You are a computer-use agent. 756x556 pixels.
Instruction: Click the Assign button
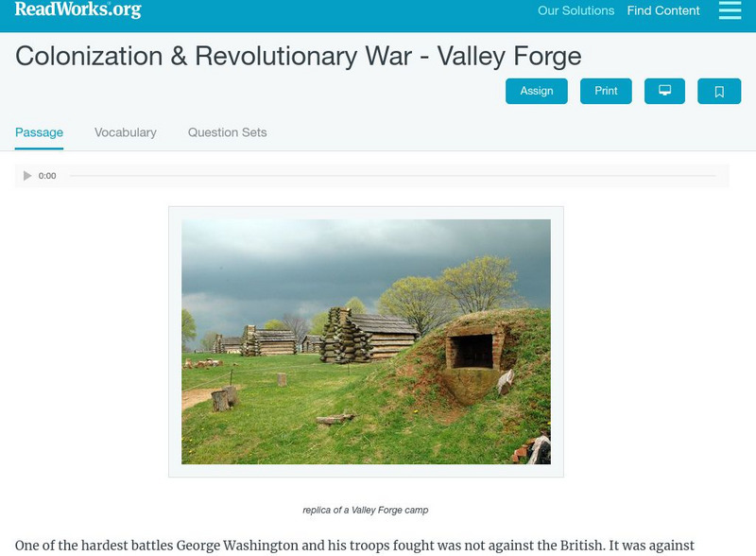pyautogui.click(x=537, y=91)
